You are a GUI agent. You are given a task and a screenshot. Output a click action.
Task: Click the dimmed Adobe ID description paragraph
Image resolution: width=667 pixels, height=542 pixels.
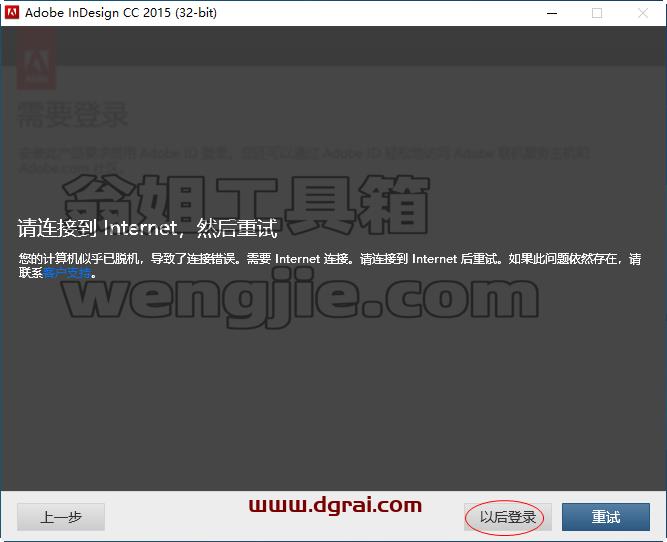pyautogui.click(x=305, y=160)
